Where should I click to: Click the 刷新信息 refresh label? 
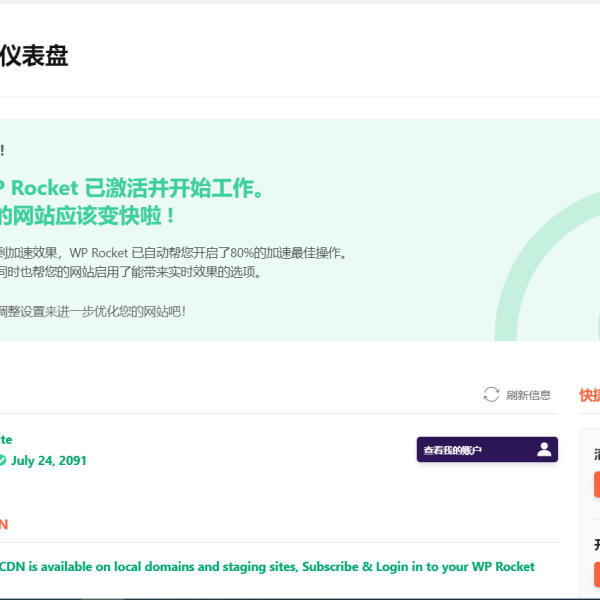click(x=528, y=395)
